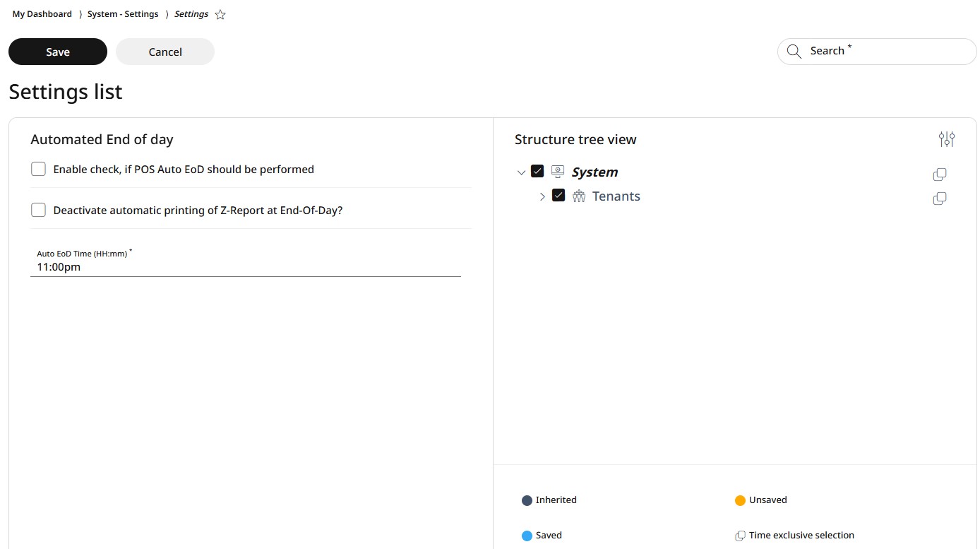
Task: Save the settings
Action: [x=58, y=52]
